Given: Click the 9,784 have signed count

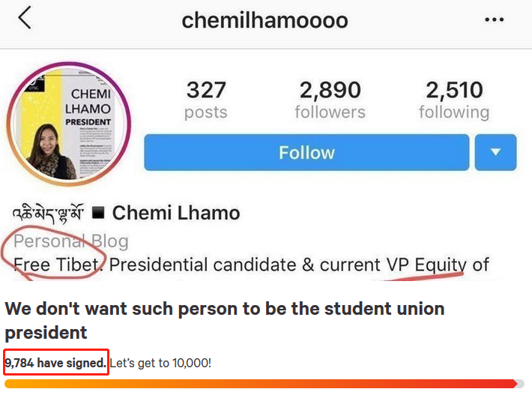Looking at the screenshot, I should [56, 363].
